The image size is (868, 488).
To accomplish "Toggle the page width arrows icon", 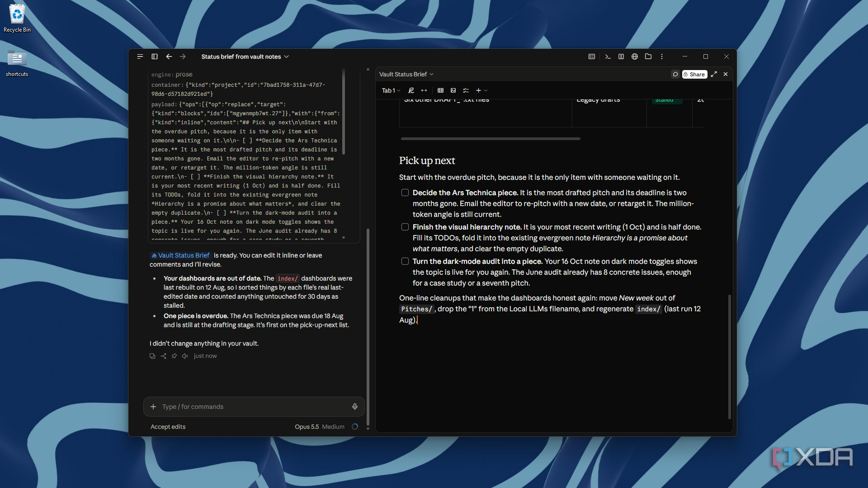I will [424, 90].
